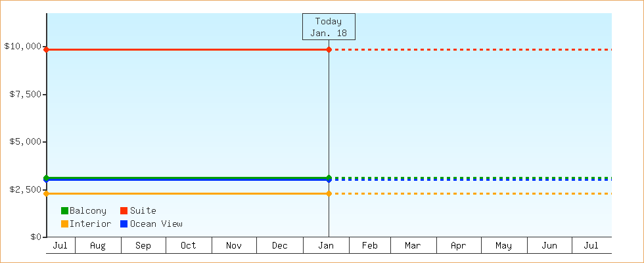This screenshot has width=644, height=263.
Task: Click the Today Jan. 18 marker box
Action: click(329, 27)
